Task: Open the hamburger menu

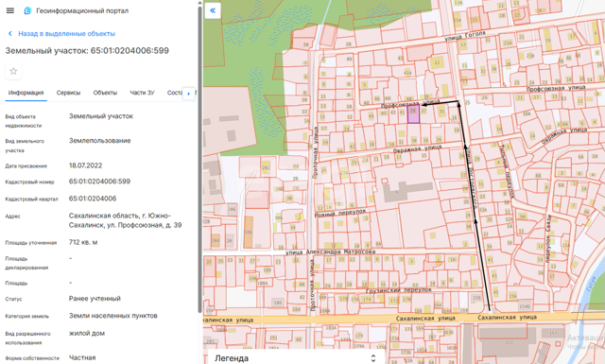Action: pyautogui.click(x=10, y=10)
